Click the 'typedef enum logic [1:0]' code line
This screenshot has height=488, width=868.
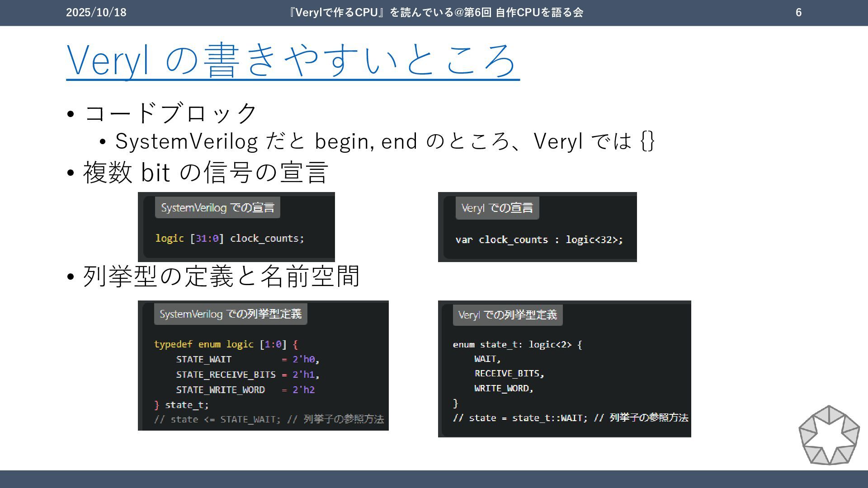click(x=226, y=344)
